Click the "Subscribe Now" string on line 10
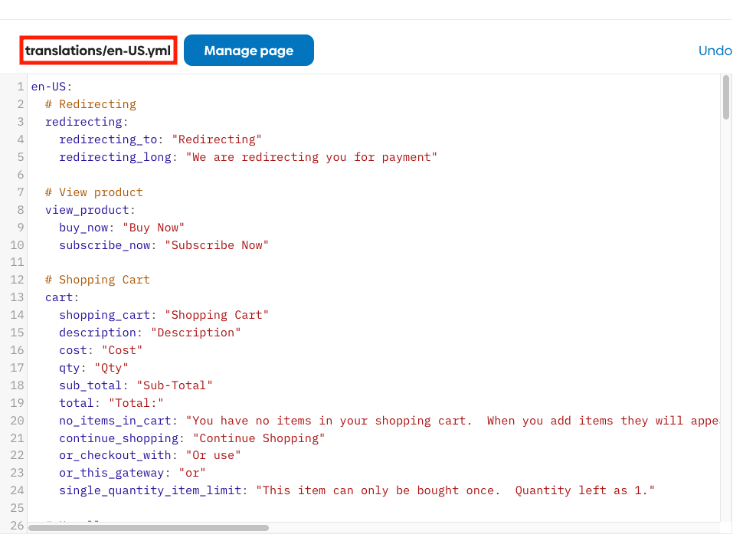The height and width of the screenshot is (554, 756). point(217,245)
